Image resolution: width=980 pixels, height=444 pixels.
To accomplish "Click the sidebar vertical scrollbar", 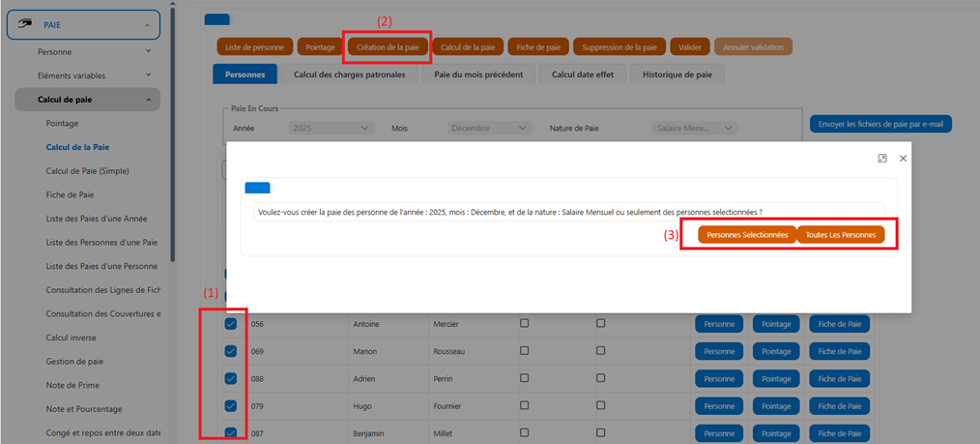I will (172, 132).
